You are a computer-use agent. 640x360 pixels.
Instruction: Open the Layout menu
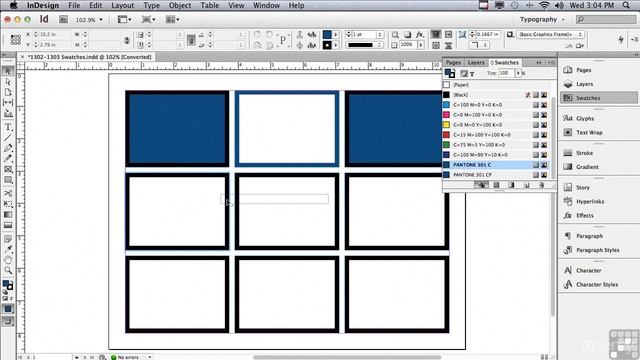coord(122,5)
